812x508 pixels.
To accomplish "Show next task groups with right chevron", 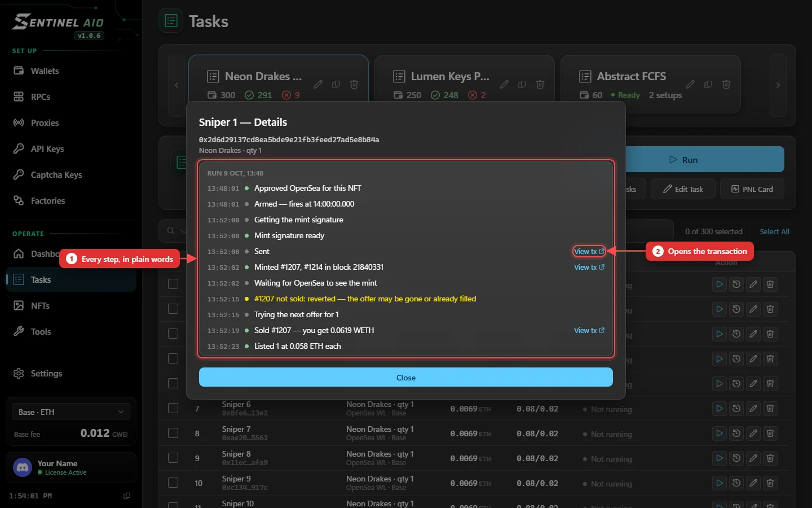I will (778, 85).
